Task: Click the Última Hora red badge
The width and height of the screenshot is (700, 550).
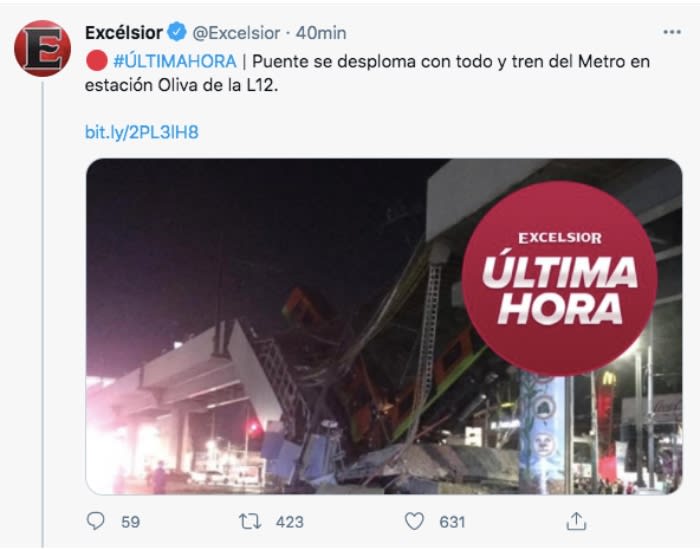Action: (x=559, y=279)
